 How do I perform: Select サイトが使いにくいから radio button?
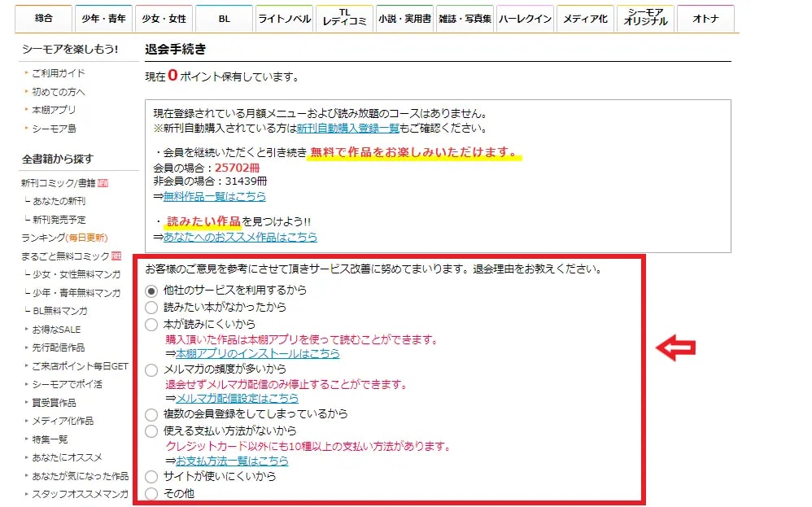click(x=151, y=477)
